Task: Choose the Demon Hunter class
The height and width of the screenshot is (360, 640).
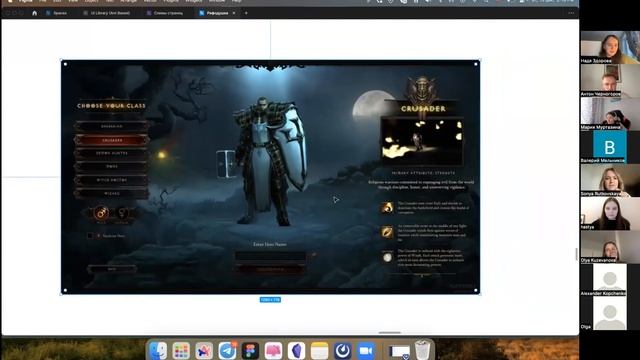Action: (x=112, y=153)
